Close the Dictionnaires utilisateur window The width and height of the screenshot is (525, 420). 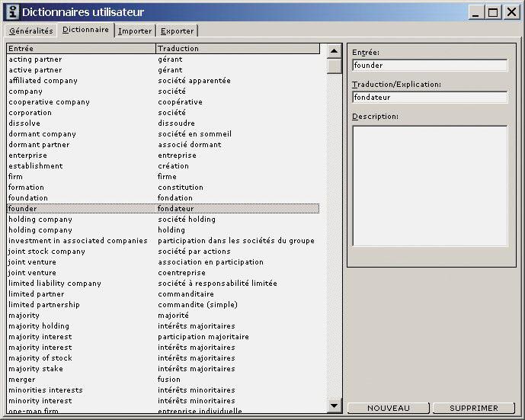[511, 12]
